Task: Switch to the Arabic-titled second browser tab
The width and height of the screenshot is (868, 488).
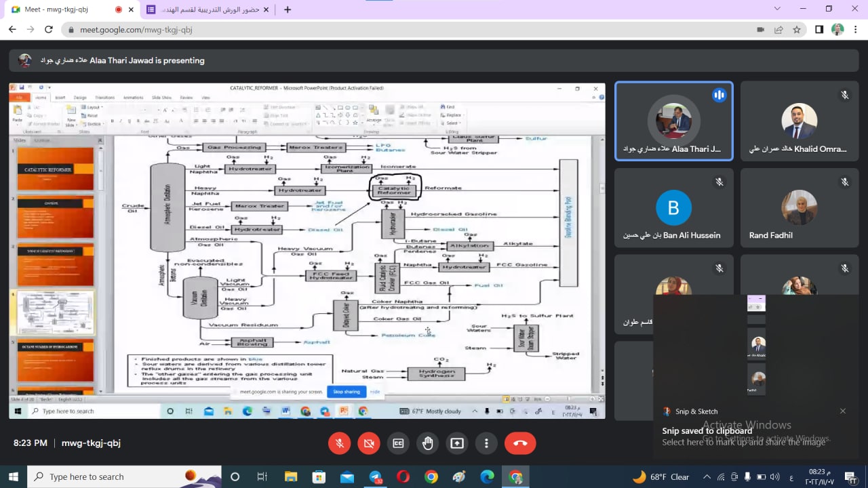Action: 203,9
